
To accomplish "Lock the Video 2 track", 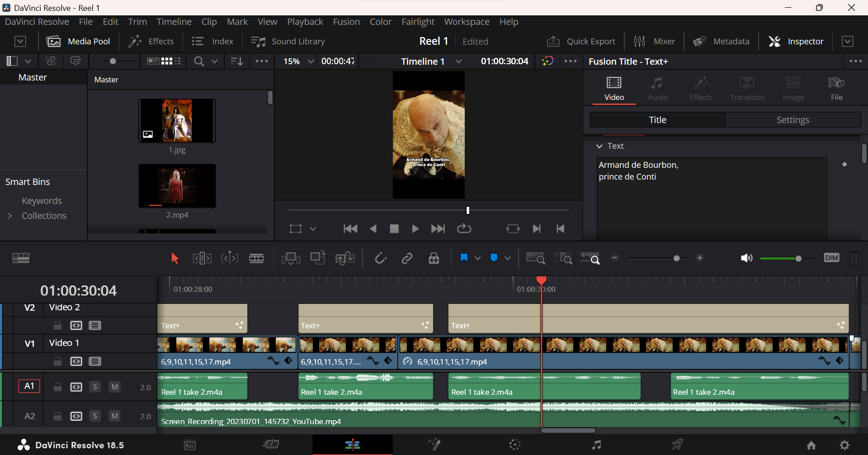I will coord(57,326).
